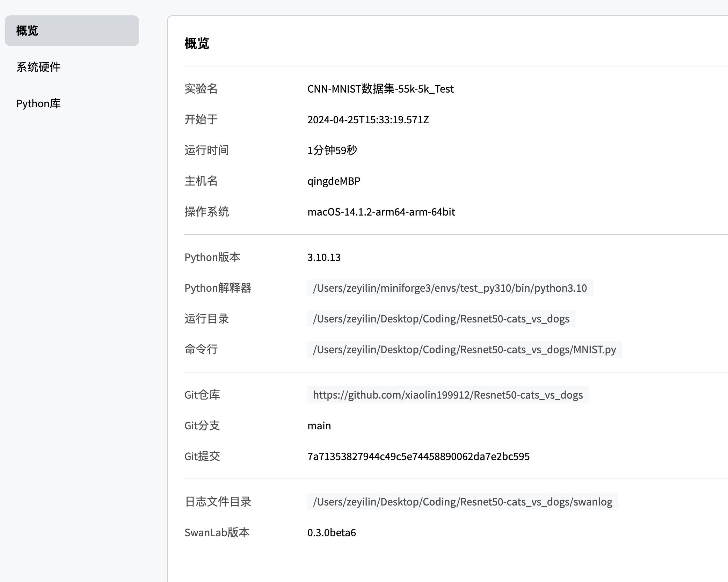This screenshot has height=582, width=728.
Task: Click the start time 2024-04-25 value
Action: (x=368, y=120)
